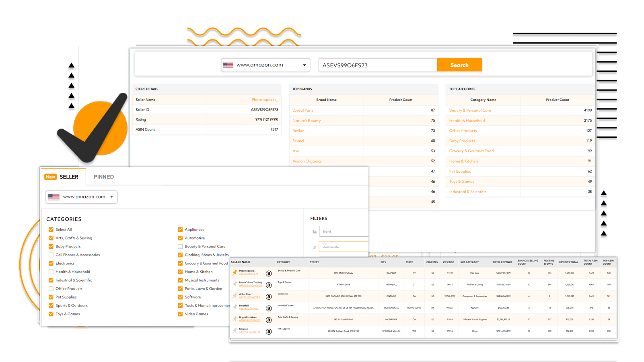644x362 pixels.
Task: Select the SELLER tab
Action: coord(69,177)
